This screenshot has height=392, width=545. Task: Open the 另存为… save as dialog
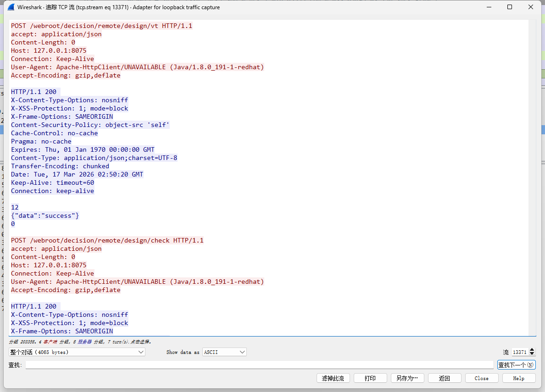407,378
